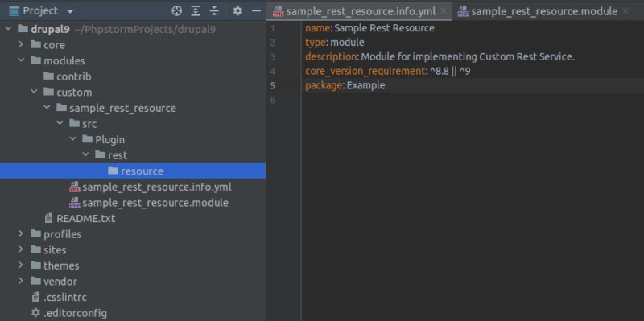Click line number 6 in the gutter
644x321 pixels.
273,100
